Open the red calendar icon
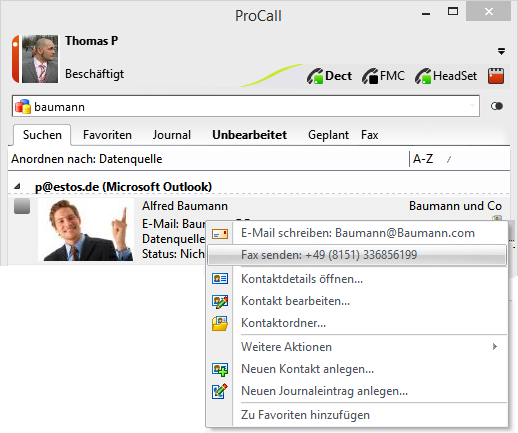518x433 pixels. 496,76
